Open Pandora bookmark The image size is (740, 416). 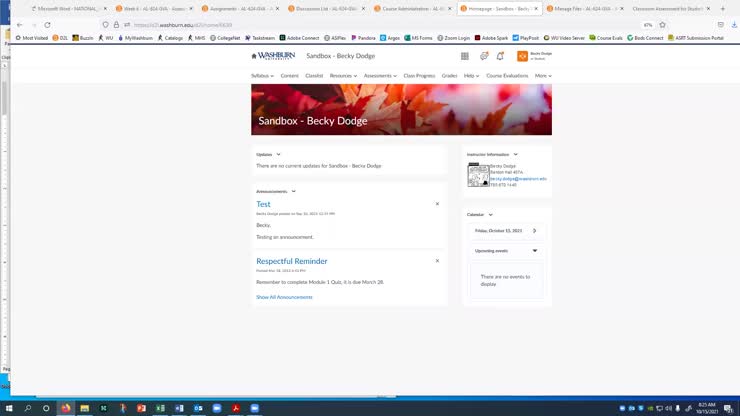(x=363, y=38)
